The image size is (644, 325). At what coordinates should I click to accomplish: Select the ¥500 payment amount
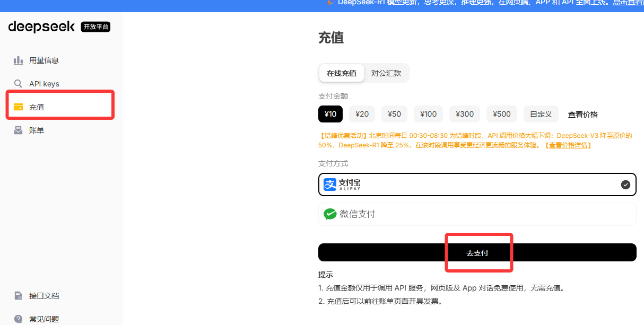(x=502, y=114)
